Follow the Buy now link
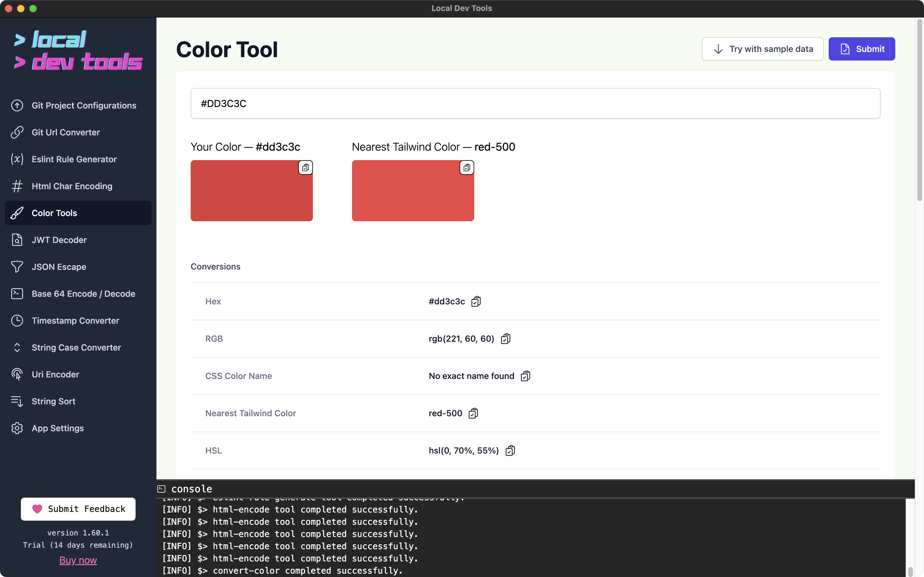 pos(78,560)
